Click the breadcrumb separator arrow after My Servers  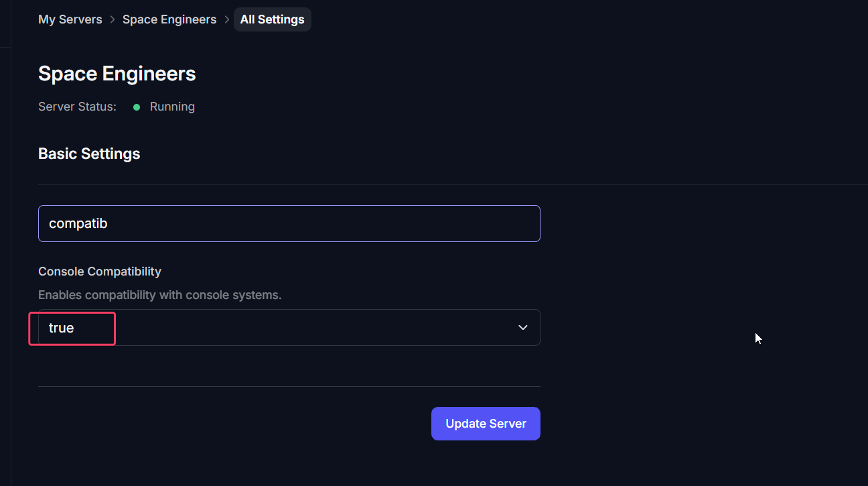(x=111, y=19)
